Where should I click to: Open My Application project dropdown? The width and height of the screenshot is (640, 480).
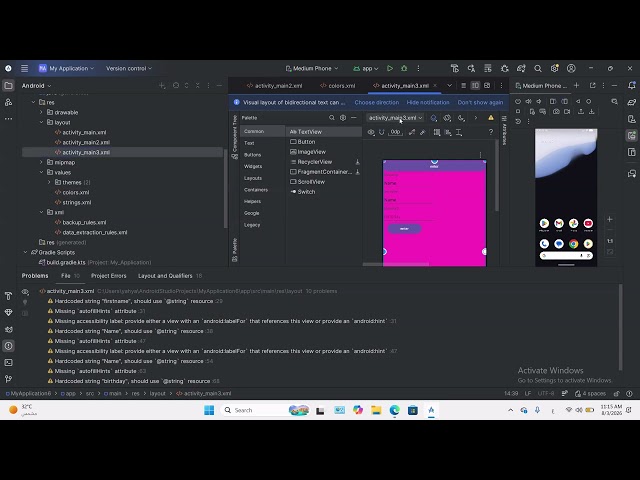click(x=67, y=68)
